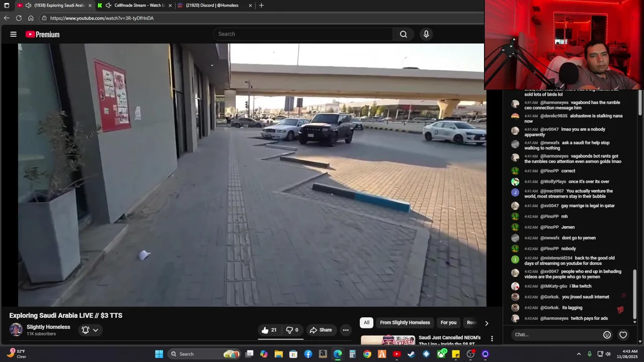Like the video with thumbs up
Viewport: 644px width, 362px height.
(269, 330)
